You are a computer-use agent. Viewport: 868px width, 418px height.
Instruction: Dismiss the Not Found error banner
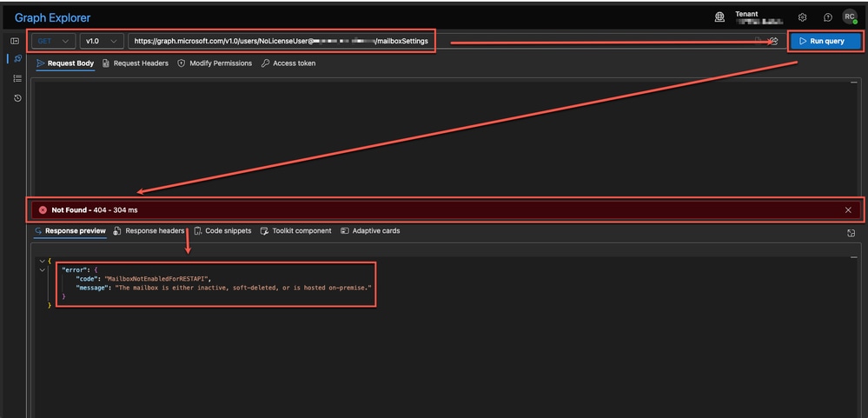848,209
